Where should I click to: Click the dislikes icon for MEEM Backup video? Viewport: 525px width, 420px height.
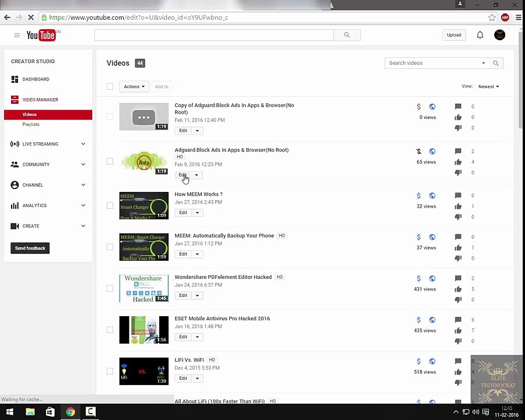pos(458,258)
